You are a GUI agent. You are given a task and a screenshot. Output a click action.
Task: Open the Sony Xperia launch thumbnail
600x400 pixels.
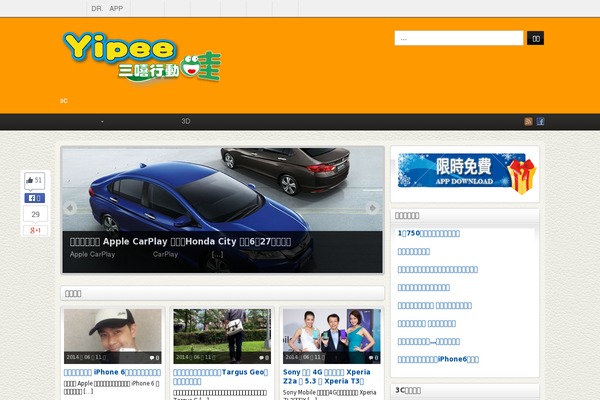pyautogui.click(x=331, y=336)
